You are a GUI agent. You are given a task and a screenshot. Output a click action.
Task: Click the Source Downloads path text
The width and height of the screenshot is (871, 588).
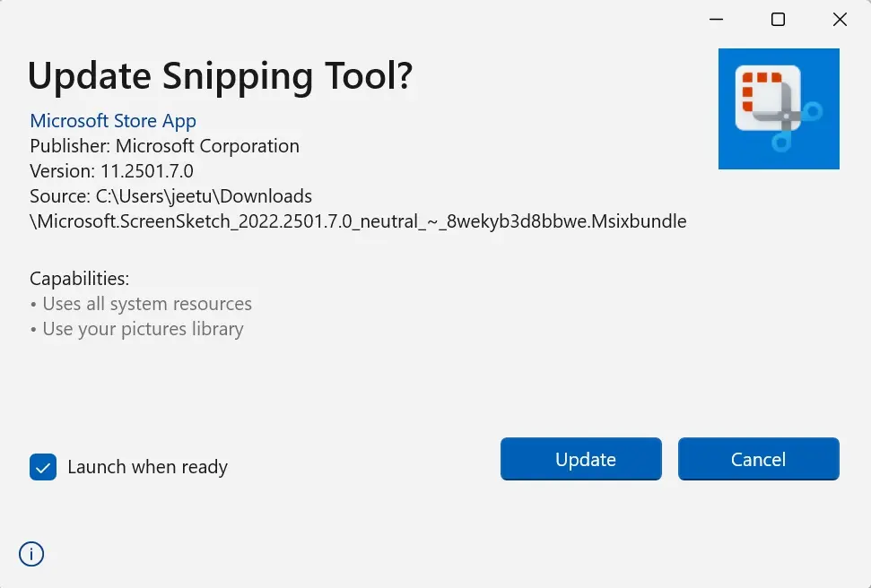point(170,196)
